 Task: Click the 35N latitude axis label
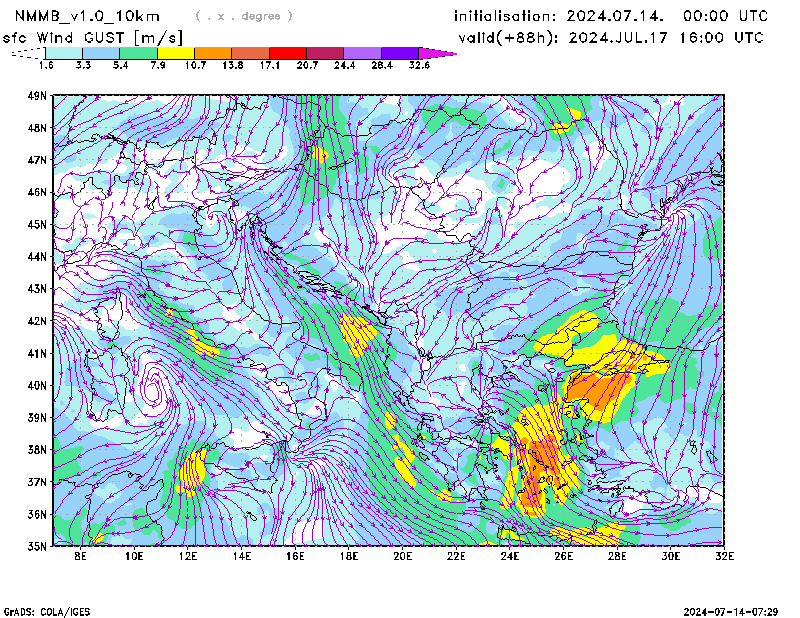click(37, 546)
